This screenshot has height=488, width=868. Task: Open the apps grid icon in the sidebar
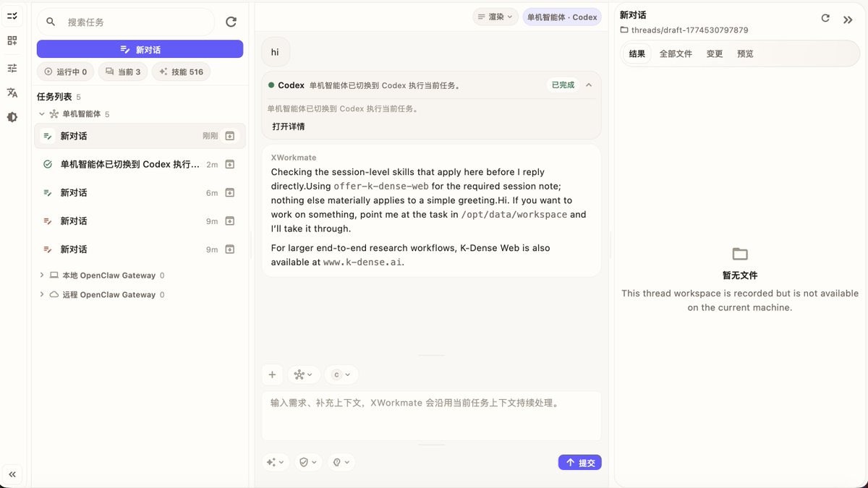(x=12, y=40)
